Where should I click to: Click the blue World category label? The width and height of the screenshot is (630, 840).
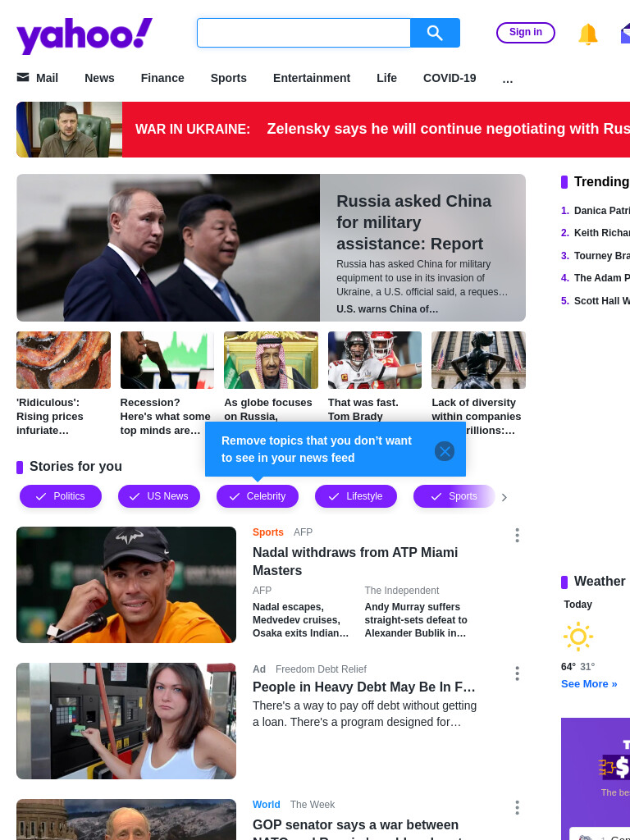coord(267,805)
